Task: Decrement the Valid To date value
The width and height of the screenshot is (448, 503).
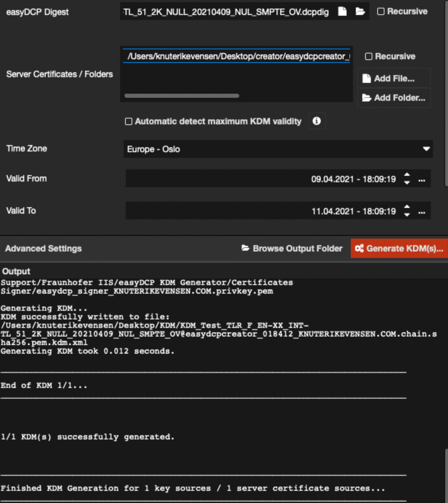Action: (x=407, y=215)
